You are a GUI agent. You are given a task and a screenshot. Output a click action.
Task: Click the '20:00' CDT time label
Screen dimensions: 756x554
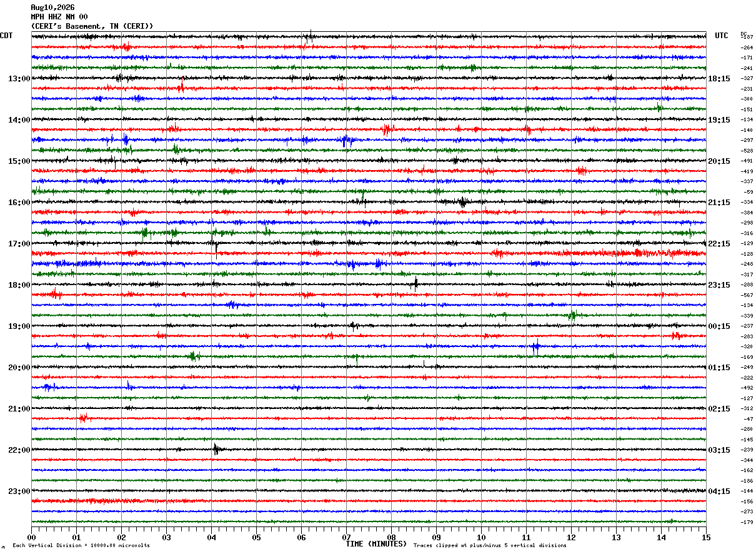click(x=19, y=368)
